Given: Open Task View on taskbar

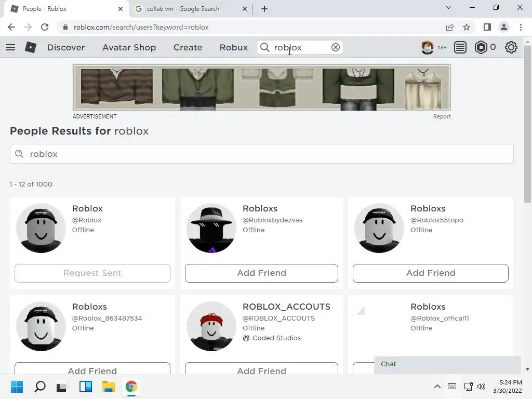Looking at the screenshot, I should click(62, 387).
